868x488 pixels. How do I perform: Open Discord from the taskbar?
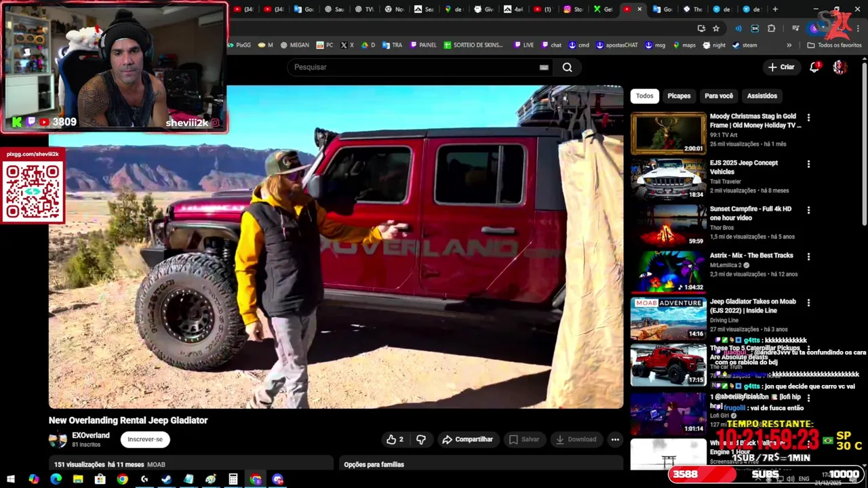tap(277, 479)
